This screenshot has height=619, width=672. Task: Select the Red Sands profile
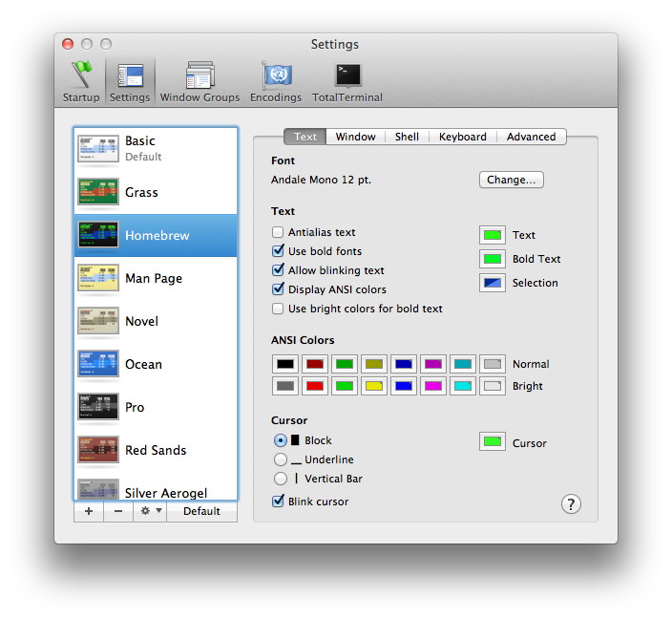point(156,450)
